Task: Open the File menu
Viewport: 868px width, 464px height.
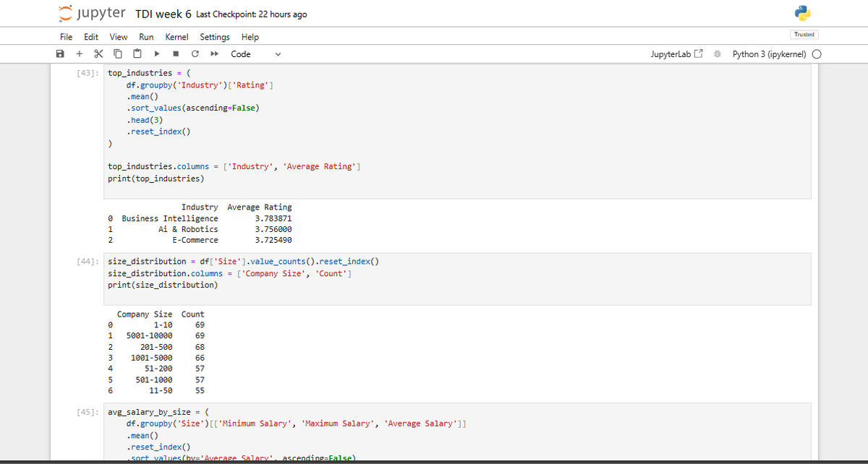Action: point(66,37)
